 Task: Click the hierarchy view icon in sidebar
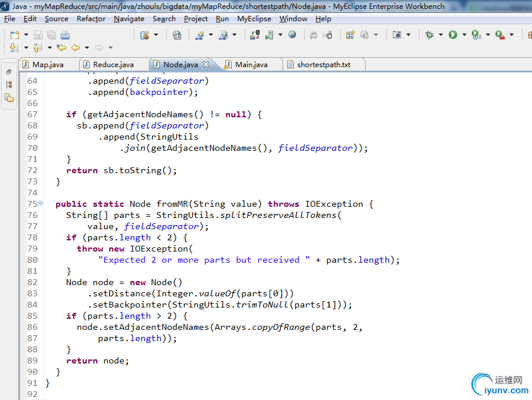(x=9, y=84)
